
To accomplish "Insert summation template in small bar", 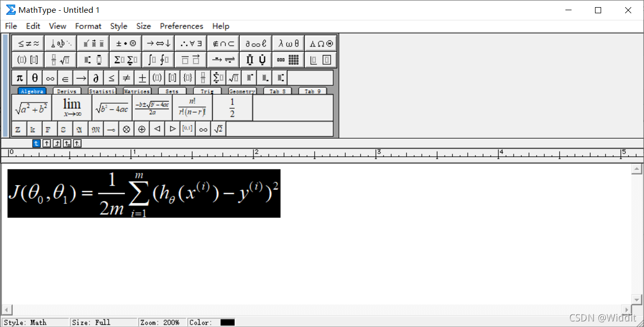I will coord(218,78).
